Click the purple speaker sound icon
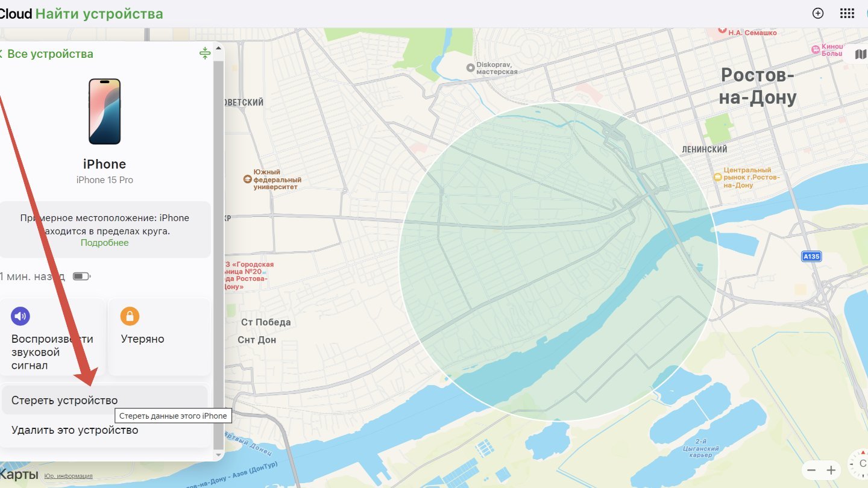Image resolution: width=868 pixels, height=488 pixels. pyautogui.click(x=20, y=316)
